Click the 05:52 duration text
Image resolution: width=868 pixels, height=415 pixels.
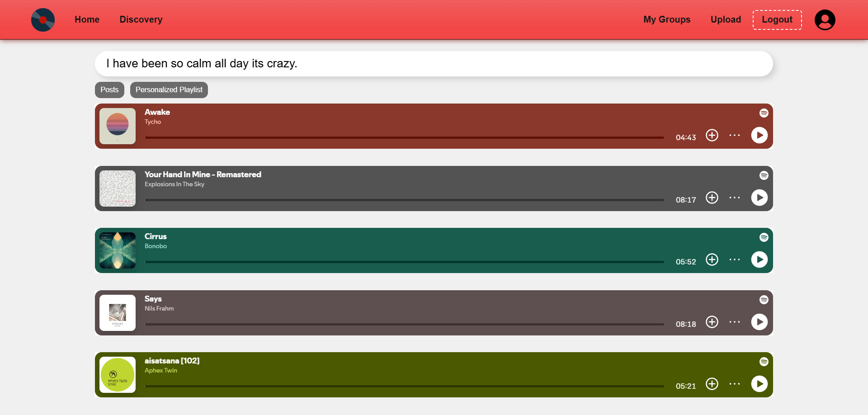coord(686,262)
